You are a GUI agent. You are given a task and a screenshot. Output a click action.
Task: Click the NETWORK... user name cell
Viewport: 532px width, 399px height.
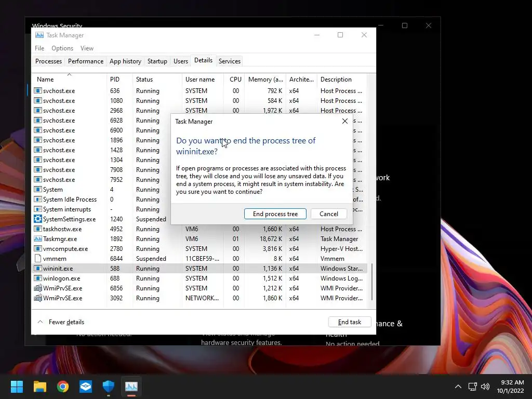202,298
